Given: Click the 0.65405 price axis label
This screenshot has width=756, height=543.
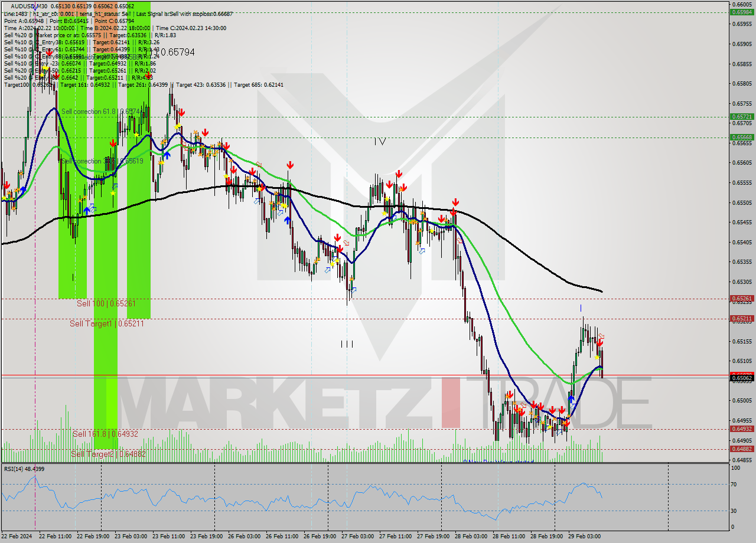Looking at the screenshot, I should (x=742, y=243).
